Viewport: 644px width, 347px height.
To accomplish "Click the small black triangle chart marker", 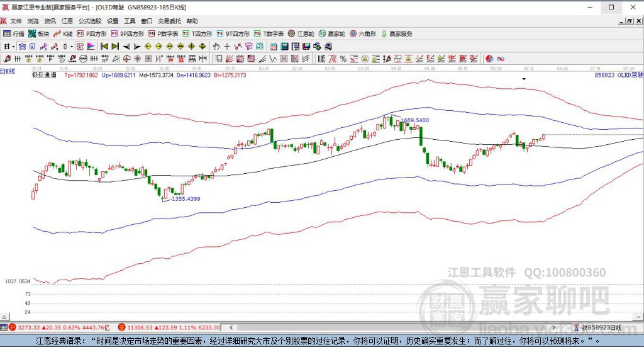I will click(x=524, y=79).
